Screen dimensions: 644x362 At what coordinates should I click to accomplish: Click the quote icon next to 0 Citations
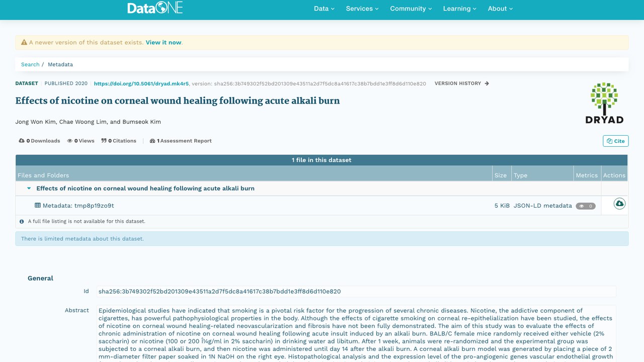click(104, 141)
